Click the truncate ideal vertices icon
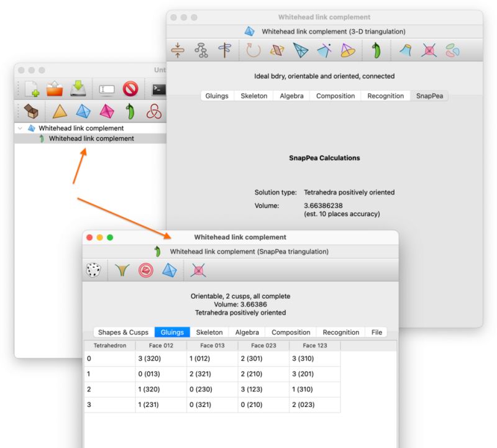Screen dimensions: 497x448 [324, 50]
